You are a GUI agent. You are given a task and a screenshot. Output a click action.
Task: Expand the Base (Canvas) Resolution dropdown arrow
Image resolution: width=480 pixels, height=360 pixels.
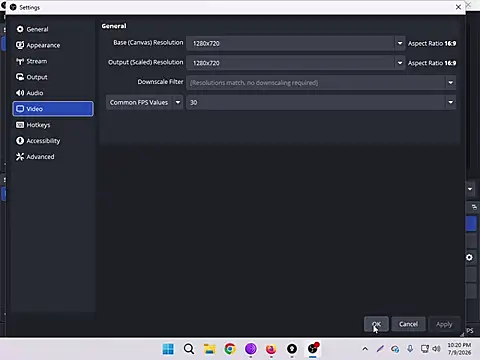[400, 43]
